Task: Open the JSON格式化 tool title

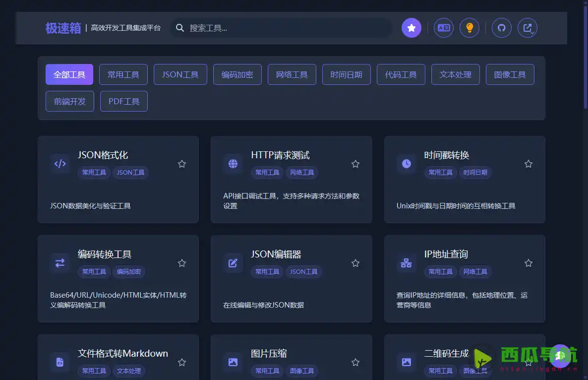Action: (103, 155)
